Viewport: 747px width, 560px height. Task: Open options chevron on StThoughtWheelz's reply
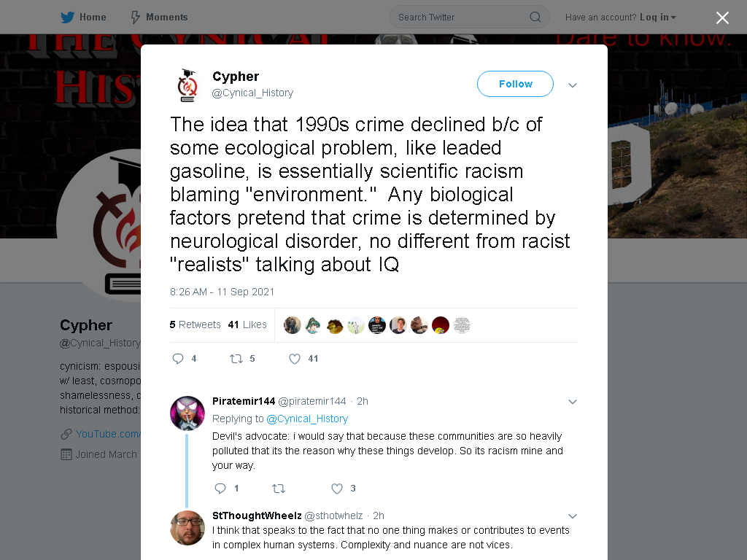(573, 516)
